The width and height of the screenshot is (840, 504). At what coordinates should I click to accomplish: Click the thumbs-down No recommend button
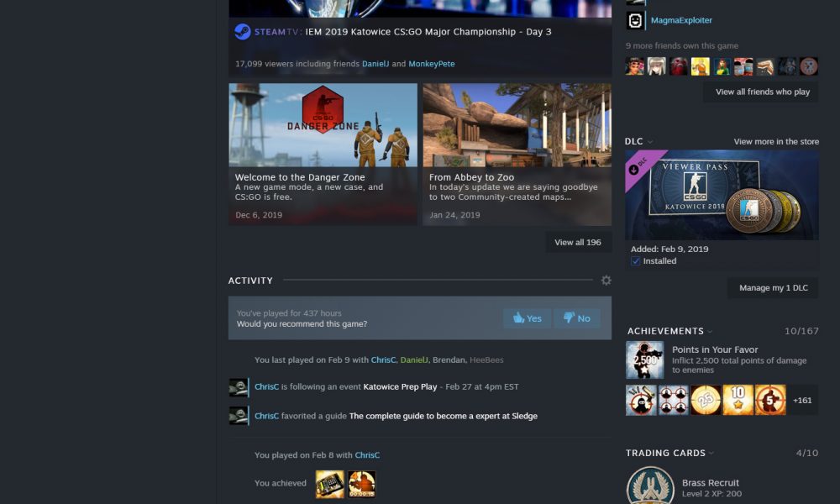click(576, 318)
